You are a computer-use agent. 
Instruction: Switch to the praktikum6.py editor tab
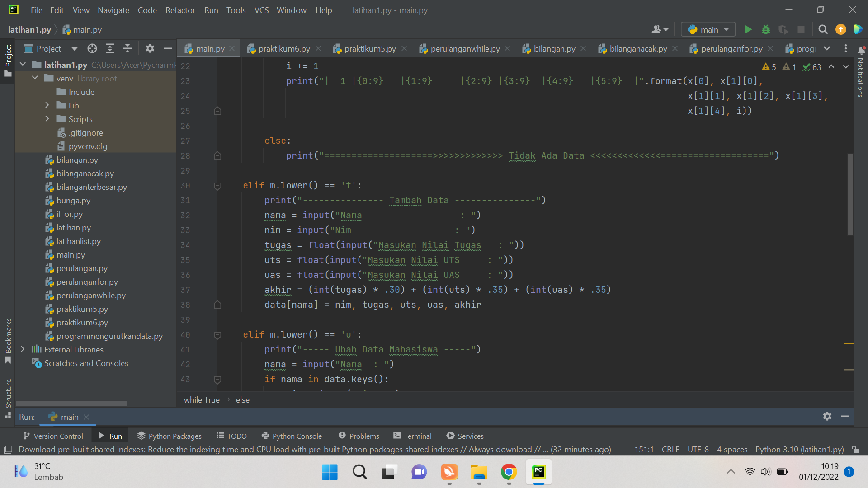[x=284, y=49]
